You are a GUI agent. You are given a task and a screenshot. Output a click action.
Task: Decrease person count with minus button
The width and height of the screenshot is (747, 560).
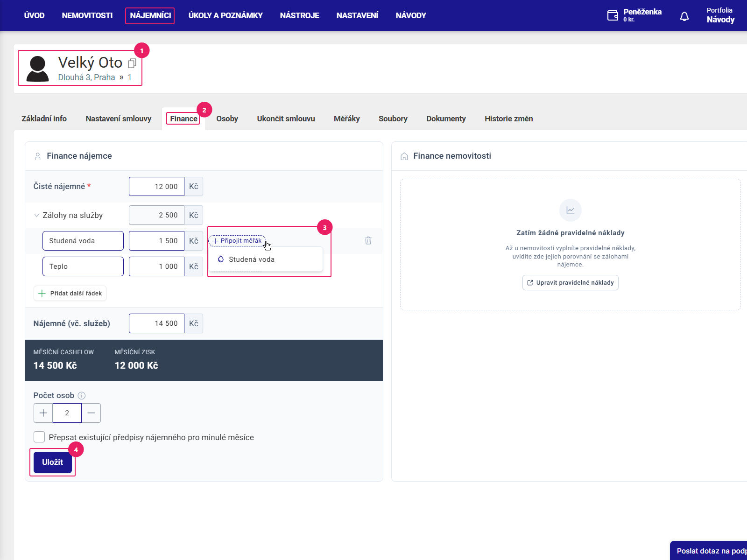point(91,413)
